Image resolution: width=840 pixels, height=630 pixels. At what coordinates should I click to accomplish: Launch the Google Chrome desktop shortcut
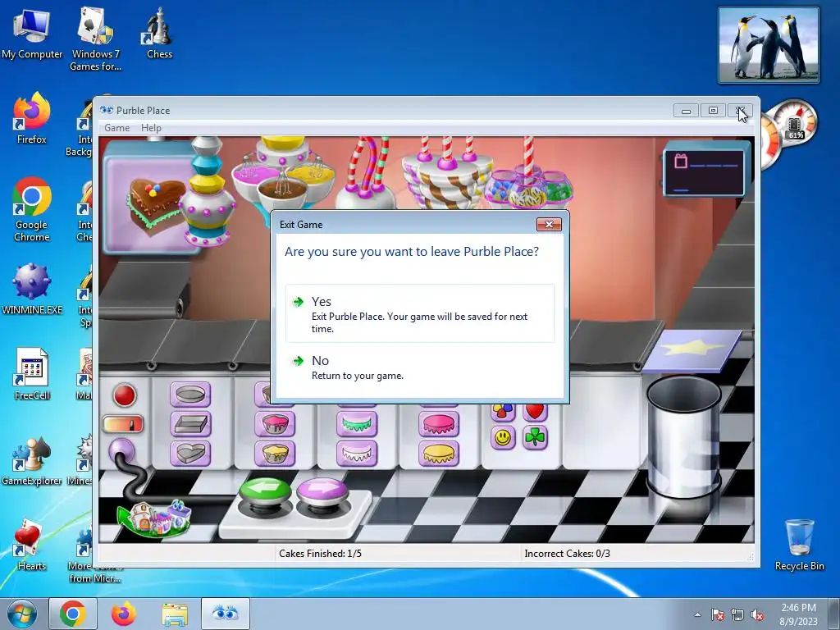pyautogui.click(x=32, y=209)
